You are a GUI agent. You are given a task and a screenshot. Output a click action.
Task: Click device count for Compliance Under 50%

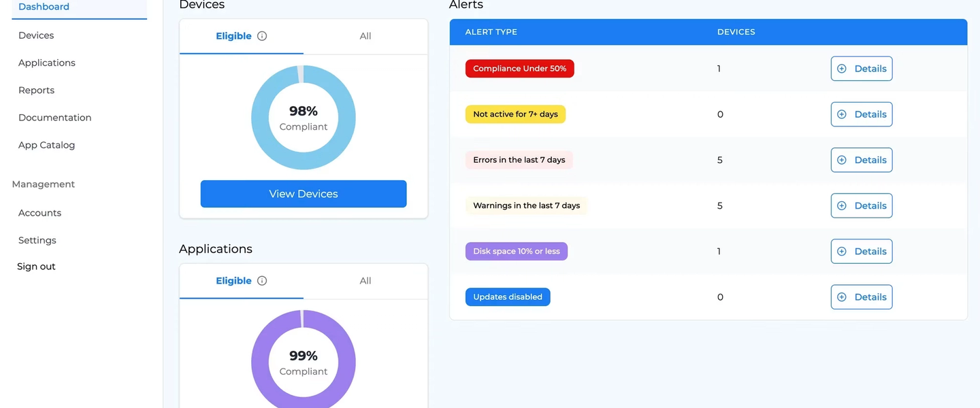719,69
